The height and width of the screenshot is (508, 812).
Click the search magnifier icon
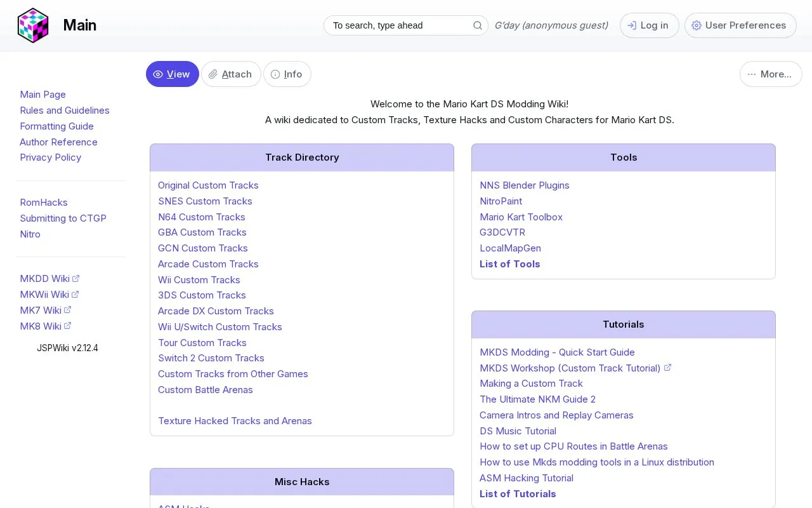(478, 25)
